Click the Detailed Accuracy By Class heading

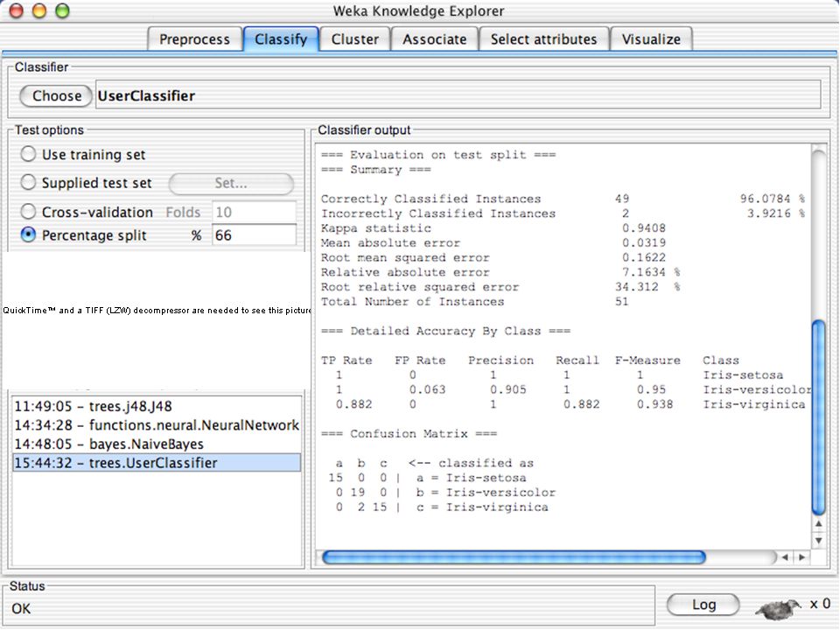(445, 331)
